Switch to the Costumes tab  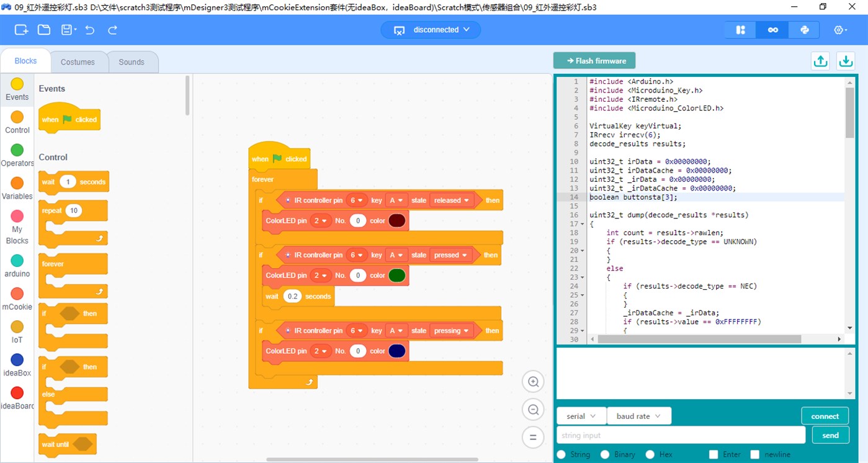pos(78,61)
